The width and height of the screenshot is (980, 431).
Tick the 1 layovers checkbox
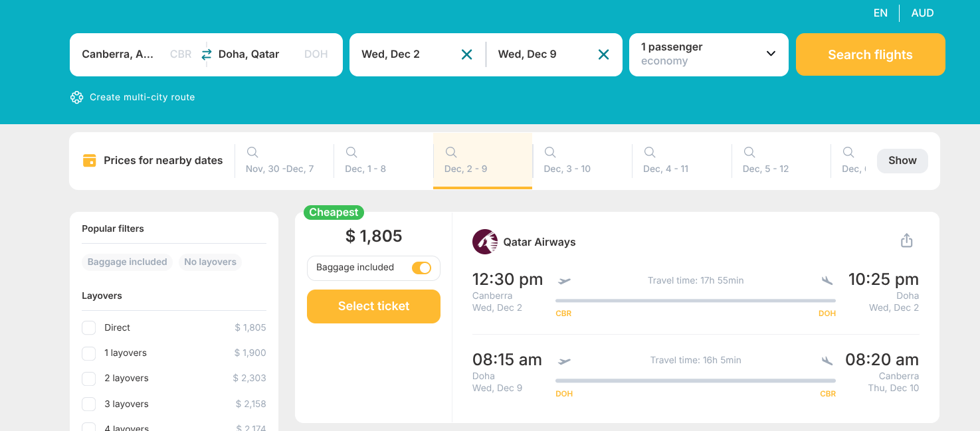(x=89, y=353)
